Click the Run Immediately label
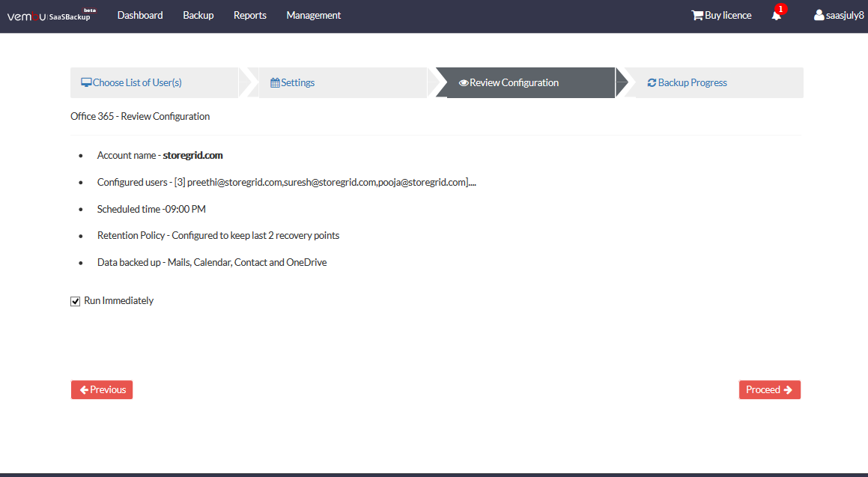This screenshot has width=868, height=477. point(118,300)
